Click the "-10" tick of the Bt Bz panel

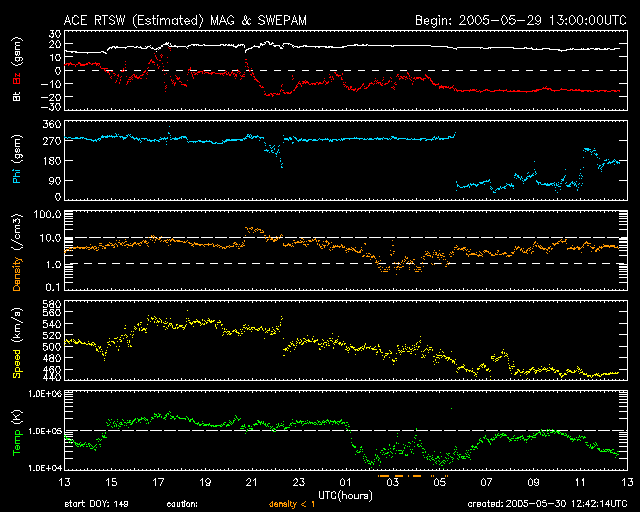click(51, 84)
